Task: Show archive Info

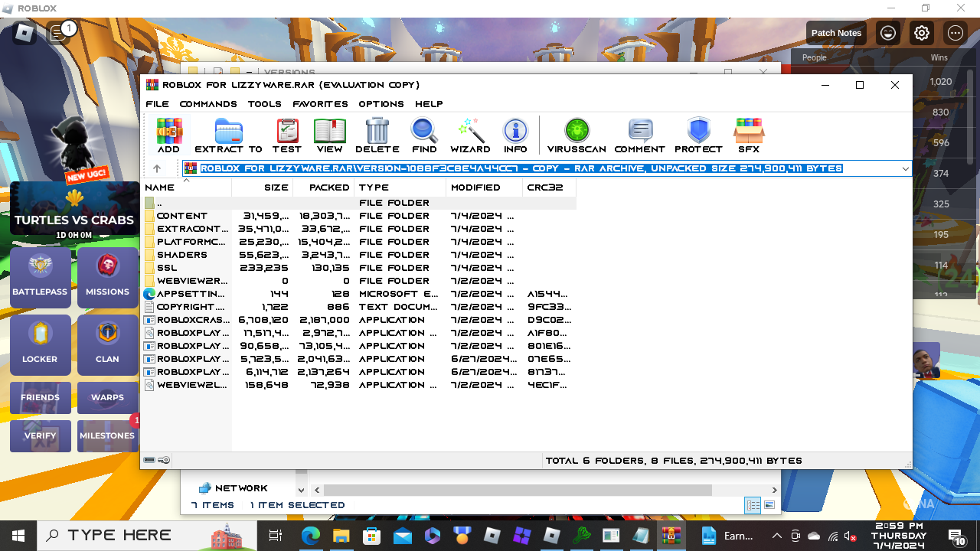Action: pyautogui.click(x=515, y=135)
